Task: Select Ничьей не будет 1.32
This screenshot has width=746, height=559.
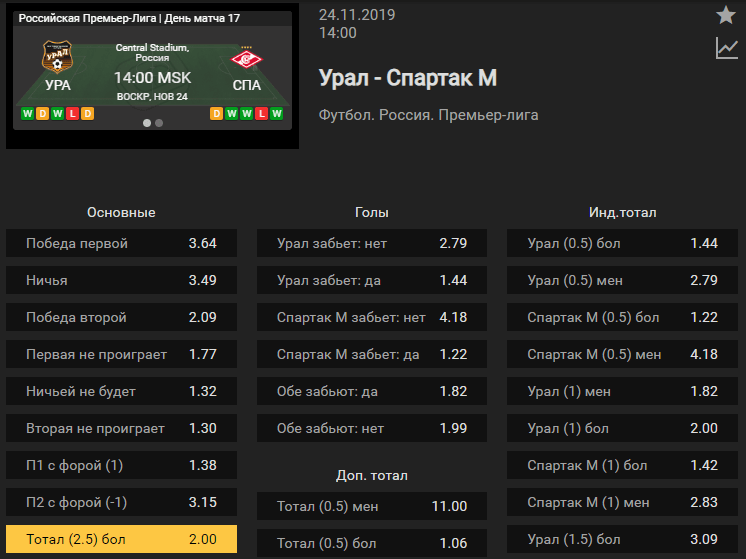Action: tap(121, 391)
